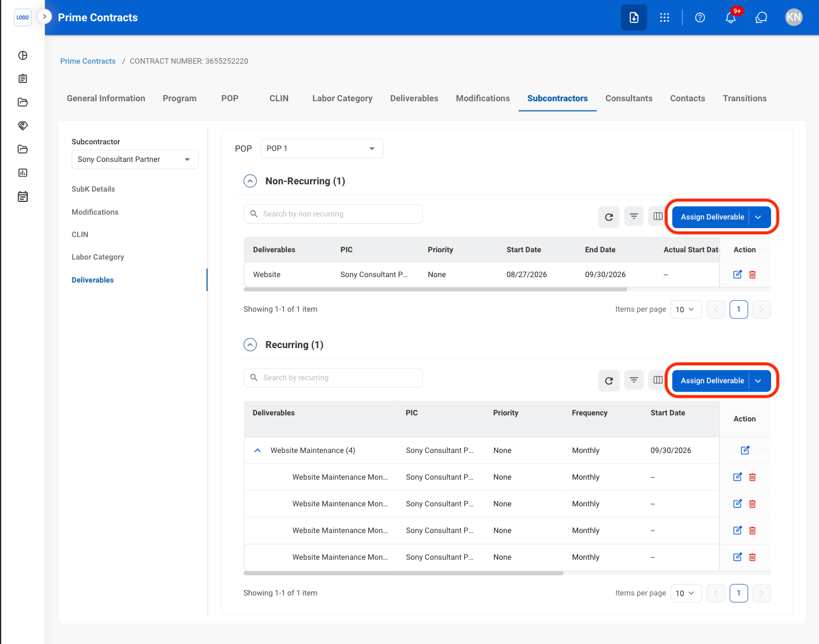Click the Search by recurring field
The width and height of the screenshot is (819, 644).
(333, 378)
